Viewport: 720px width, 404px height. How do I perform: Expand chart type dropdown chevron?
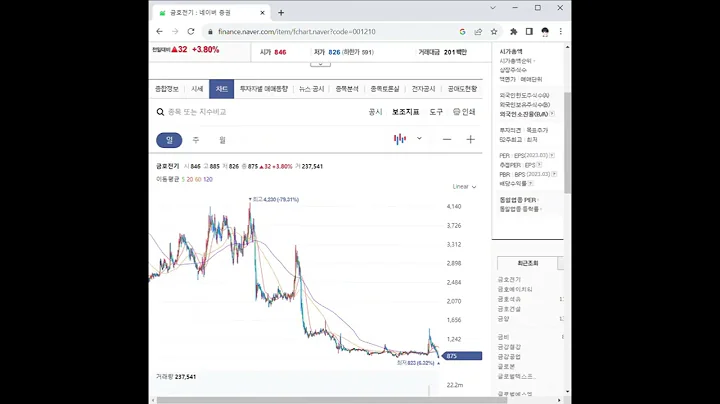(419, 139)
